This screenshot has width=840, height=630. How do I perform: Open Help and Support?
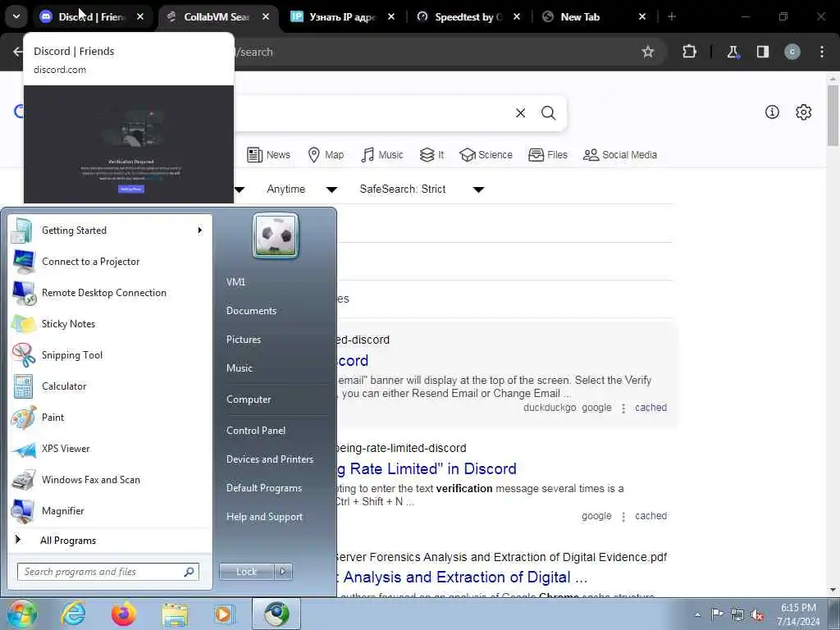pos(264,517)
